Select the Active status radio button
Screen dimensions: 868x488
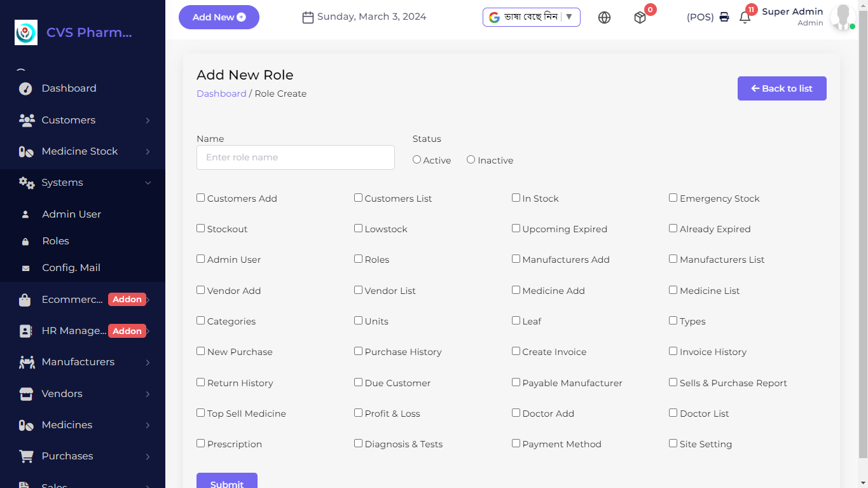(417, 160)
